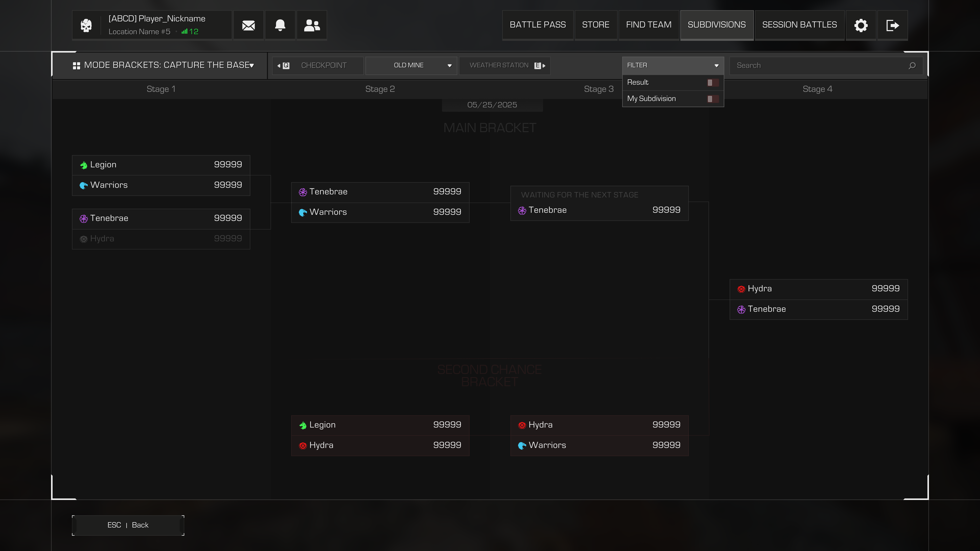Viewport: 980px width, 551px height.
Task: Open the Battle Pass tab
Action: [537, 25]
